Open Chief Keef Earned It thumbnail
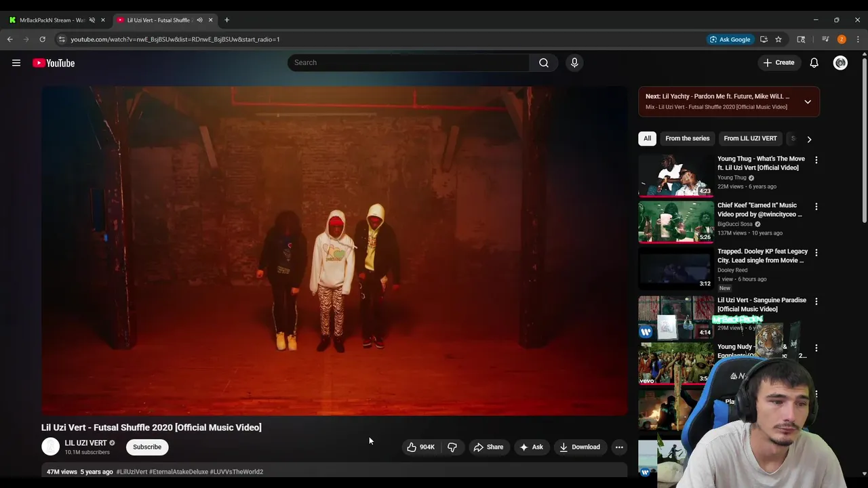The image size is (868, 488). coord(675,222)
